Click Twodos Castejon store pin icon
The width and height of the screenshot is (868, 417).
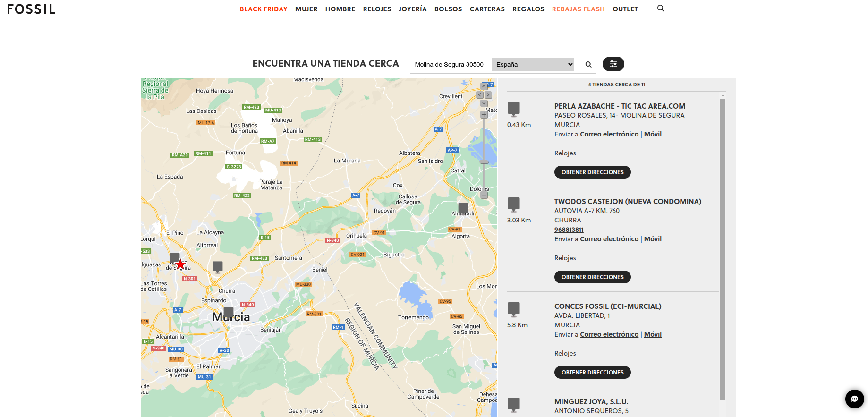click(514, 204)
